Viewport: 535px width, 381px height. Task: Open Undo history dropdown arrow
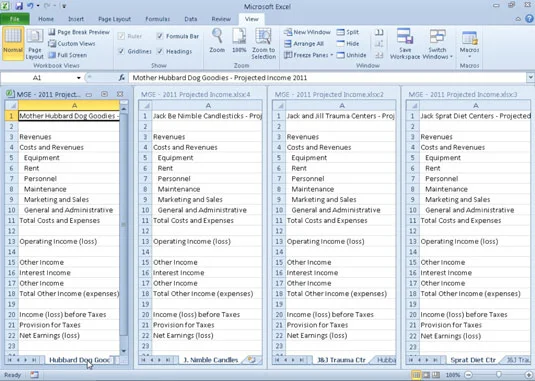(38, 6)
